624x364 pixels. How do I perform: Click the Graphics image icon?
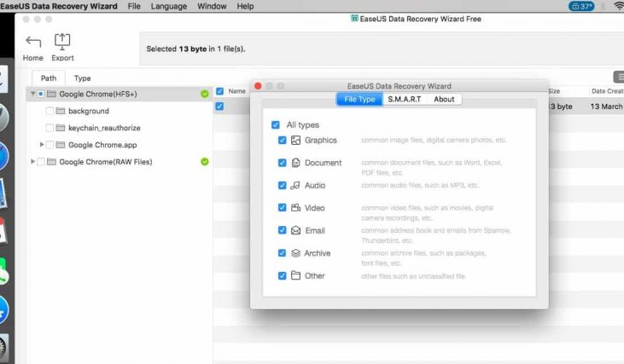point(296,140)
